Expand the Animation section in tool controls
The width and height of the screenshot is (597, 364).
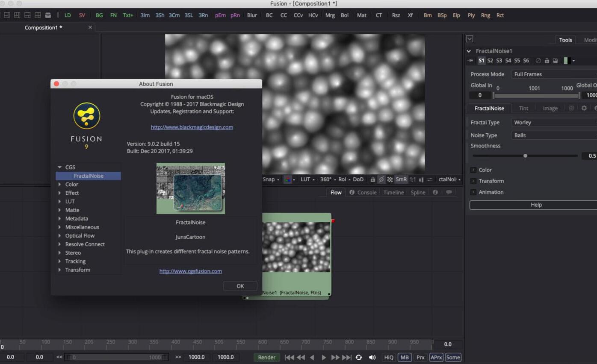click(473, 192)
